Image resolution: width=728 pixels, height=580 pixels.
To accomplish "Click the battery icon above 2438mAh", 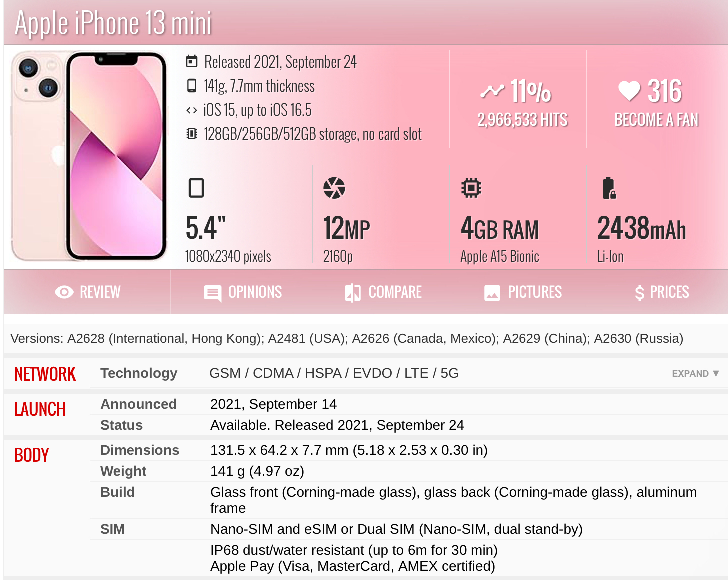I will (x=608, y=188).
